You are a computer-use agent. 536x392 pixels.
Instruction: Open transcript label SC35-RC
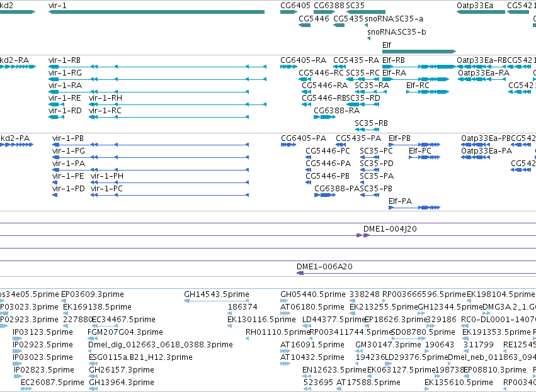pos(363,73)
